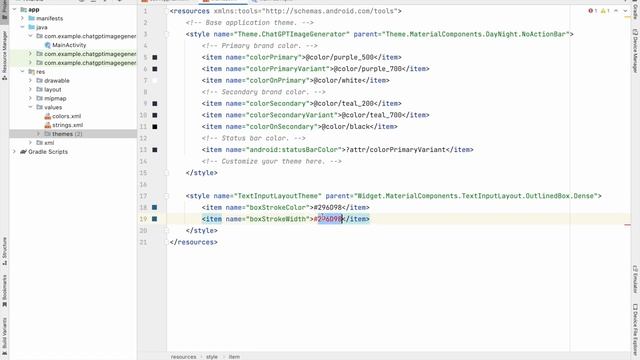Collapse the res folder
The height and width of the screenshot is (360, 640).
coord(22,71)
